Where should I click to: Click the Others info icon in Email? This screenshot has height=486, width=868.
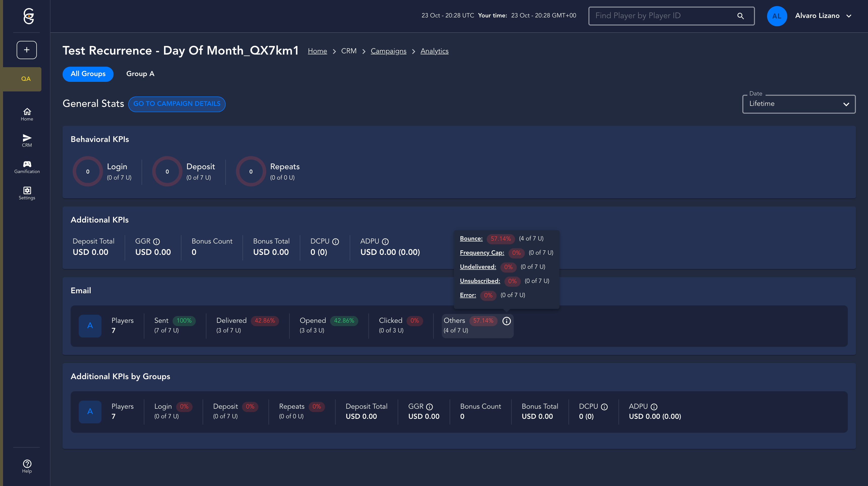click(x=506, y=321)
